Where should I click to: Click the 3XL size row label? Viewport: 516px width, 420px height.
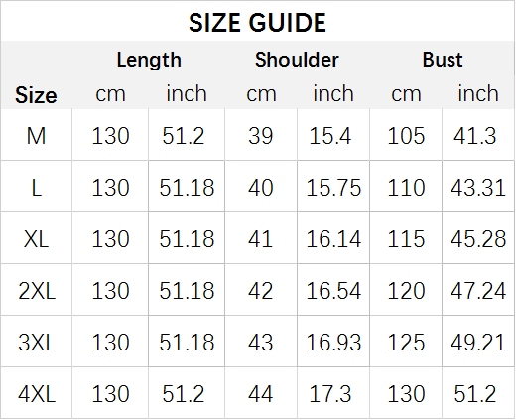coord(37,343)
